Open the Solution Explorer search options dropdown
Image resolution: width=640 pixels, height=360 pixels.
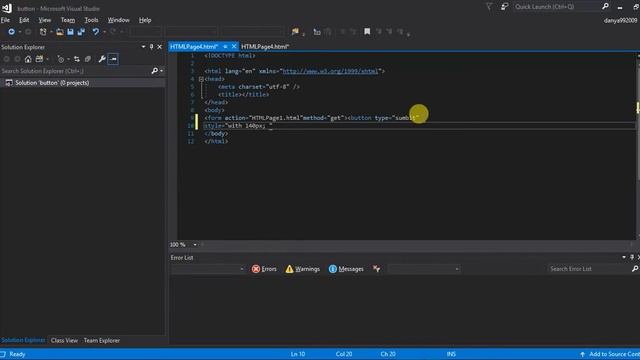(x=162, y=71)
